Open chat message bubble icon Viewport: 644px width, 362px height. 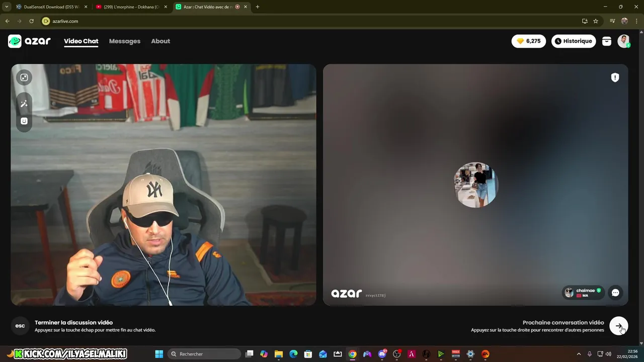pos(615,293)
